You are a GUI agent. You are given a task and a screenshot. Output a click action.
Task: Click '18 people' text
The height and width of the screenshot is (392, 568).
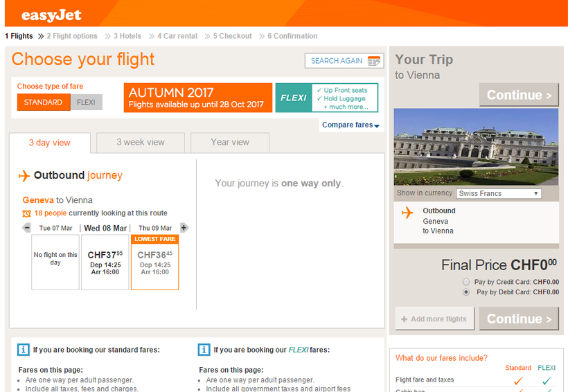tap(51, 213)
